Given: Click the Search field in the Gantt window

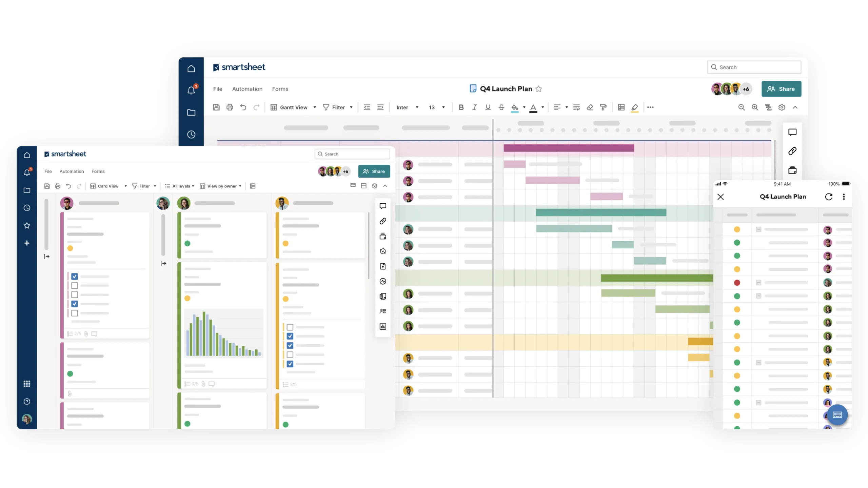Looking at the screenshot, I should (754, 67).
